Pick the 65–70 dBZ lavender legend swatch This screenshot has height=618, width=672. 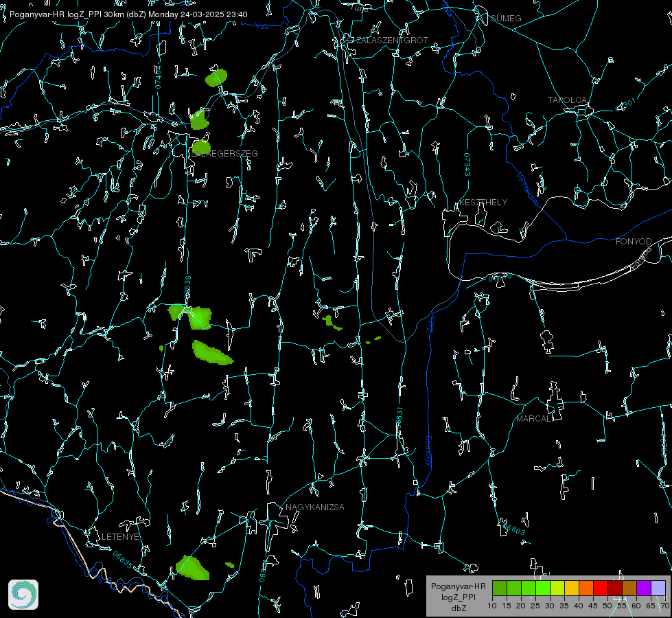658,588
